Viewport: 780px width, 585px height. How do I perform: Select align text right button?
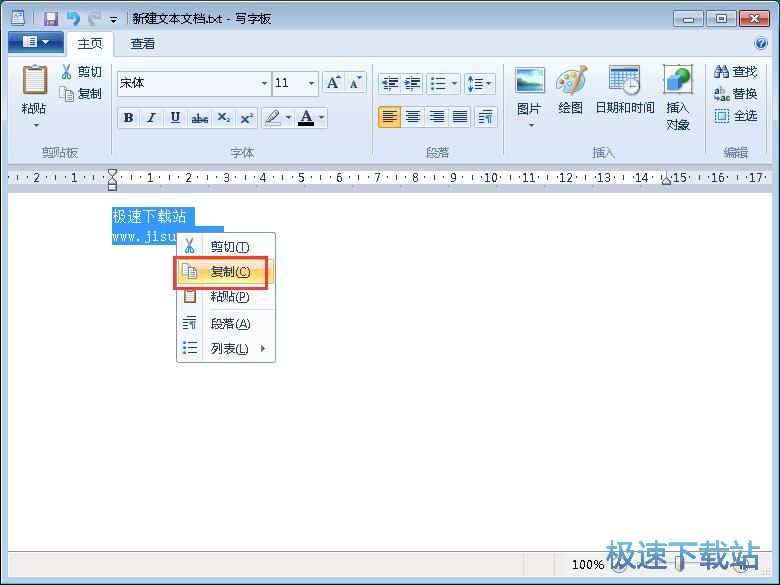coord(436,117)
